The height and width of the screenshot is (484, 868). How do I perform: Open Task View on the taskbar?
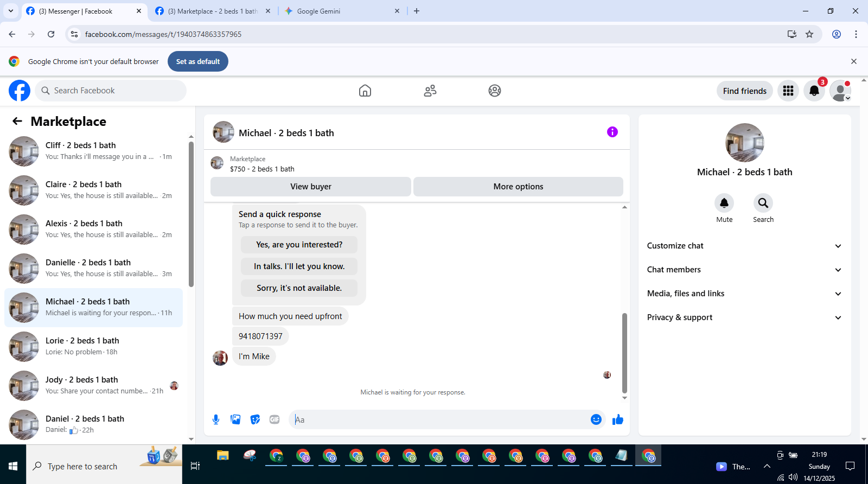(195, 466)
